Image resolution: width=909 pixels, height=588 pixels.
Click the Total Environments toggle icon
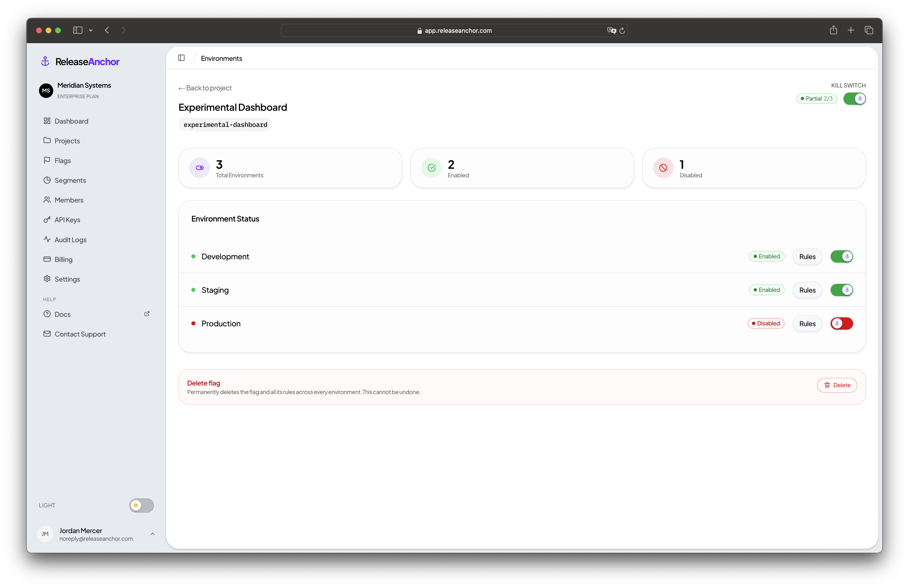coord(199,168)
